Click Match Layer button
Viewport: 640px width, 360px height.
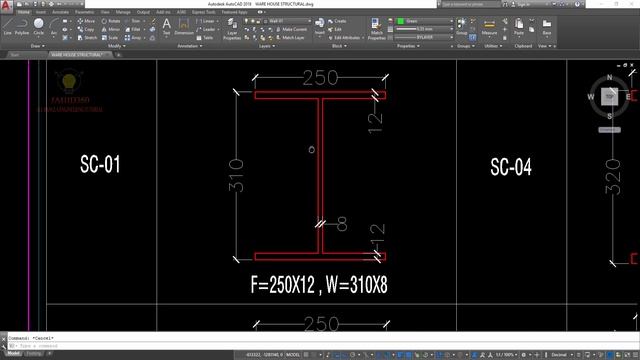coord(290,38)
